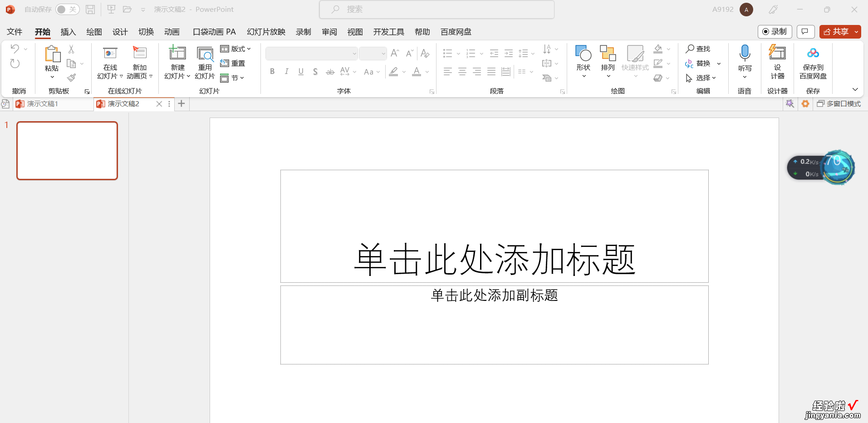Click the font color A button
Image resolution: width=868 pixels, height=423 pixels.
pyautogui.click(x=417, y=72)
